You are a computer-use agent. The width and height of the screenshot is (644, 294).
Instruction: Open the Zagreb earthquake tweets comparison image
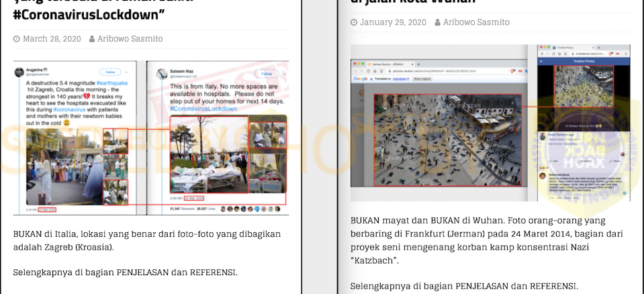151,138
